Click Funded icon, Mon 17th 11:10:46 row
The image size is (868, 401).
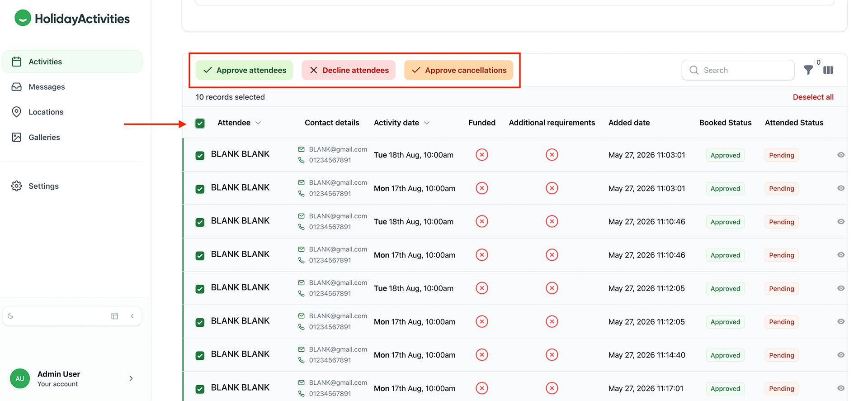pyautogui.click(x=482, y=255)
